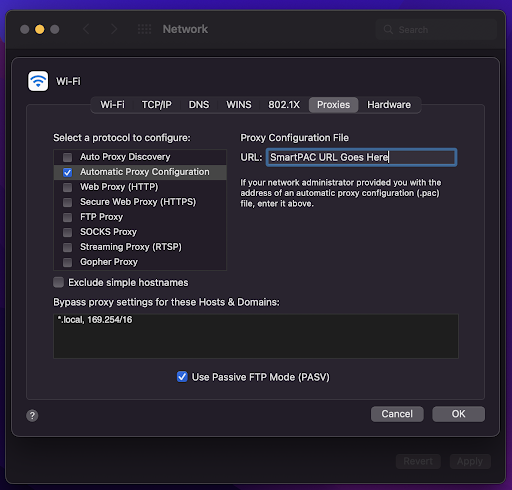Tick the FTP Proxy checkbox
The image size is (512, 490).
coord(68,217)
